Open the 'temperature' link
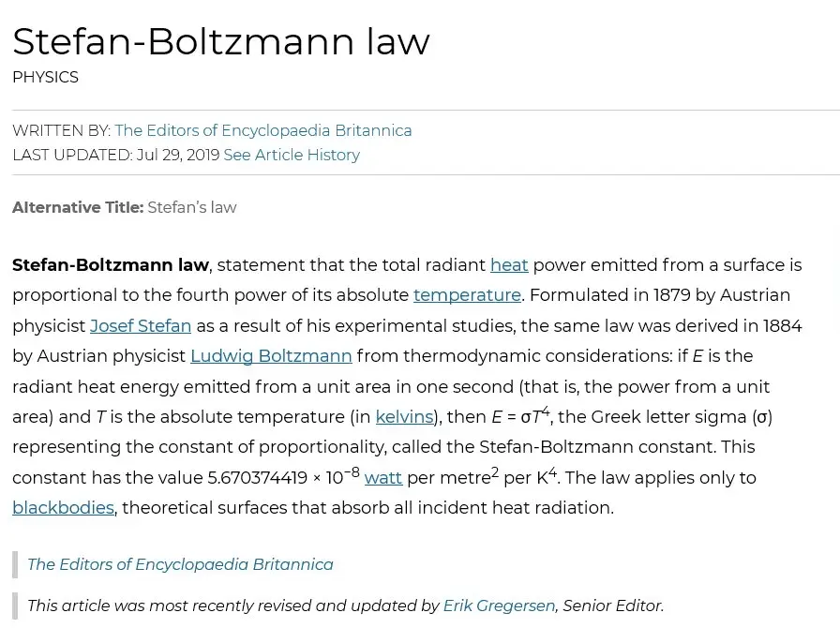 pos(467,295)
